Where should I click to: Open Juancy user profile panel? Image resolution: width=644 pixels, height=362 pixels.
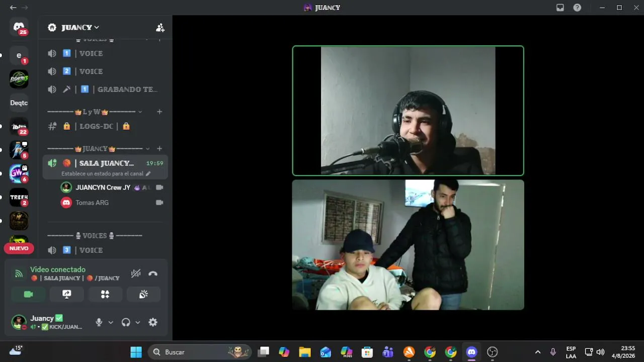(x=49, y=322)
